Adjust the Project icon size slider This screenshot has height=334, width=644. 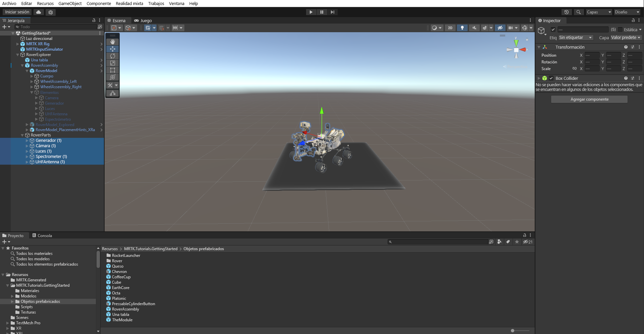click(520, 331)
